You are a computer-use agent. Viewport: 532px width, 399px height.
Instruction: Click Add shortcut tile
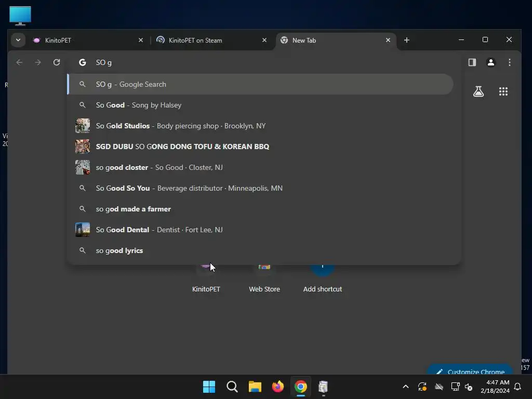322,279
